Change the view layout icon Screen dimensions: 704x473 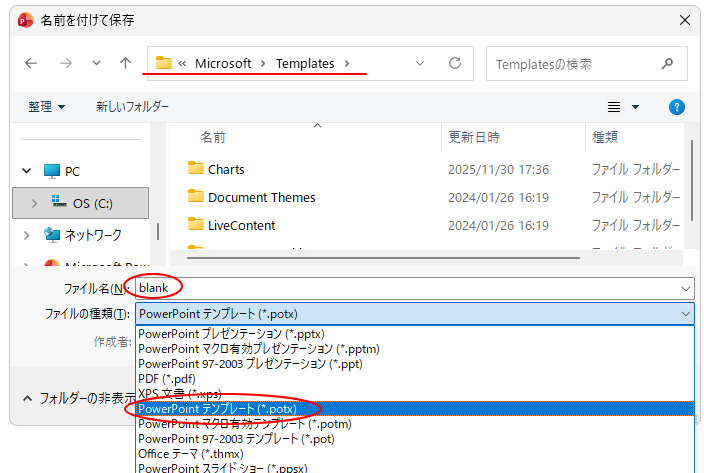(x=615, y=107)
